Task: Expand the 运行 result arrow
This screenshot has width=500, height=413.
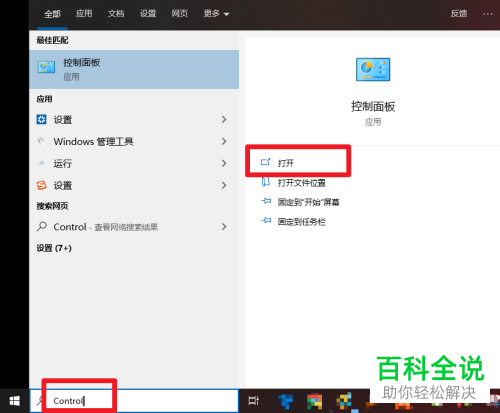Action: click(x=224, y=163)
